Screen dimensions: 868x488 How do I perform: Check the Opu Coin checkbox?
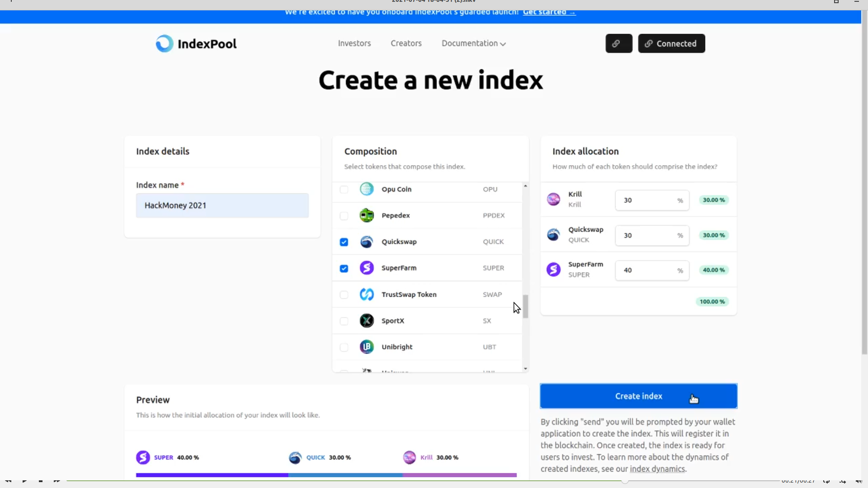(344, 189)
